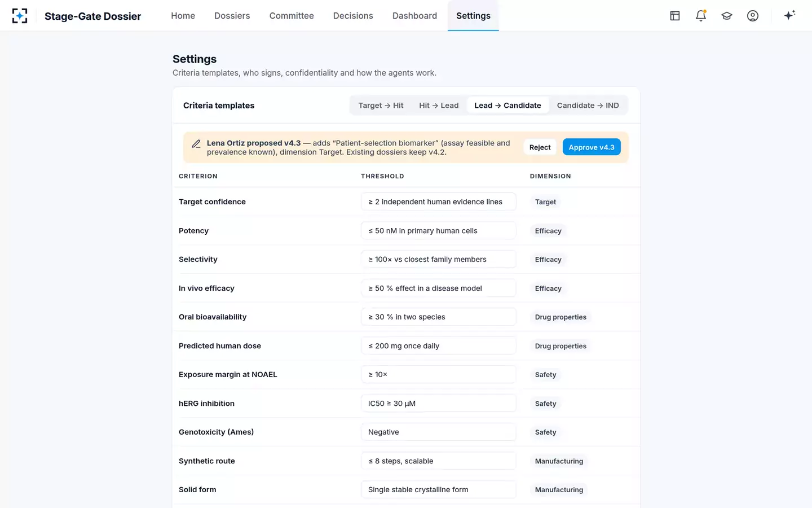
Task: Click the graduation cap learning icon
Action: point(727,16)
